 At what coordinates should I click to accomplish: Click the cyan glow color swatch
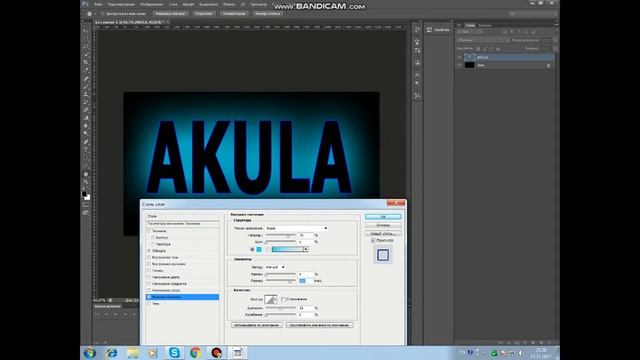pyautogui.click(x=259, y=249)
